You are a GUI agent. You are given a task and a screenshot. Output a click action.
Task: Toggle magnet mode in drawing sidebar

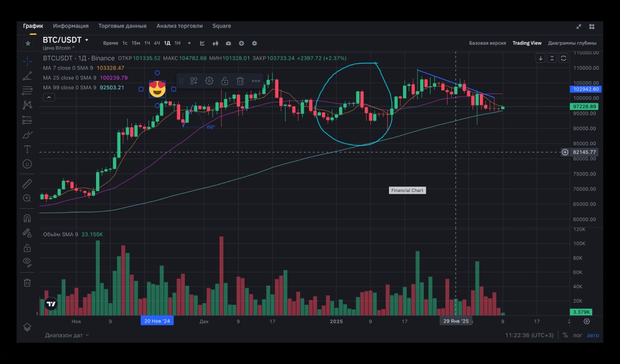pyautogui.click(x=28, y=218)
